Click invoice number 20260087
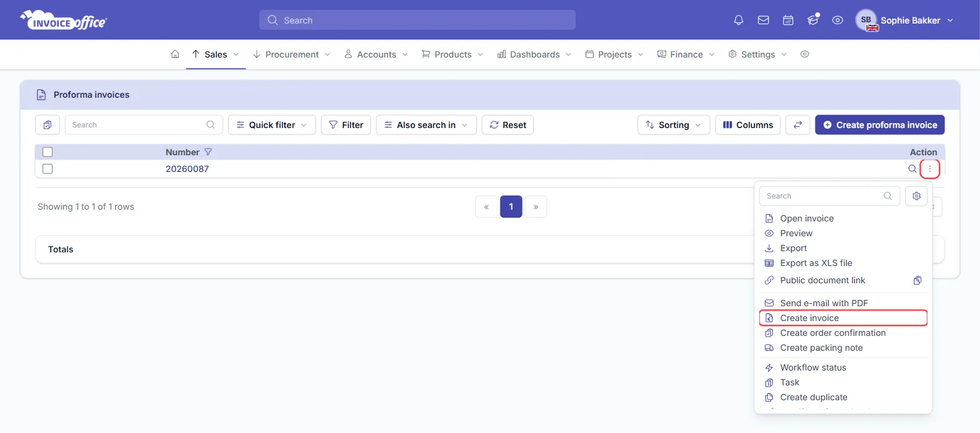 pyautogui.click(x=187, y=169)
